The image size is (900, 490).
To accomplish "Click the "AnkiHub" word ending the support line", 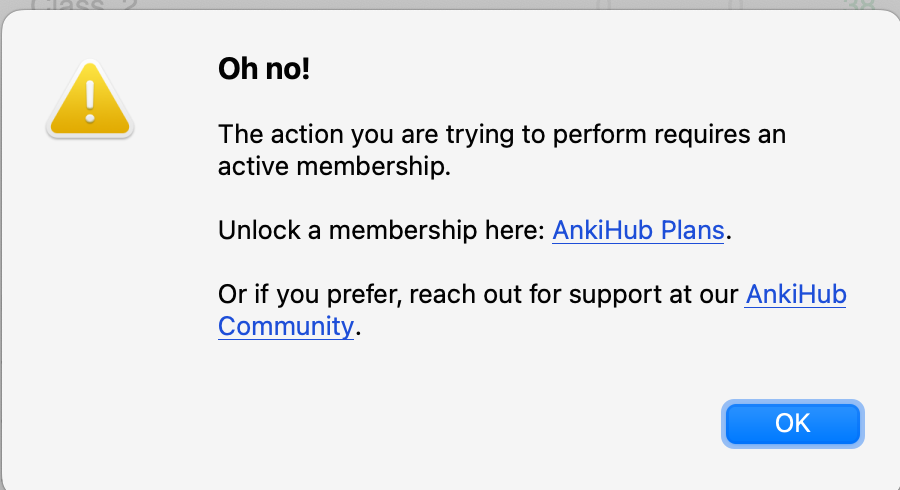I will click(x=796, y=294).
